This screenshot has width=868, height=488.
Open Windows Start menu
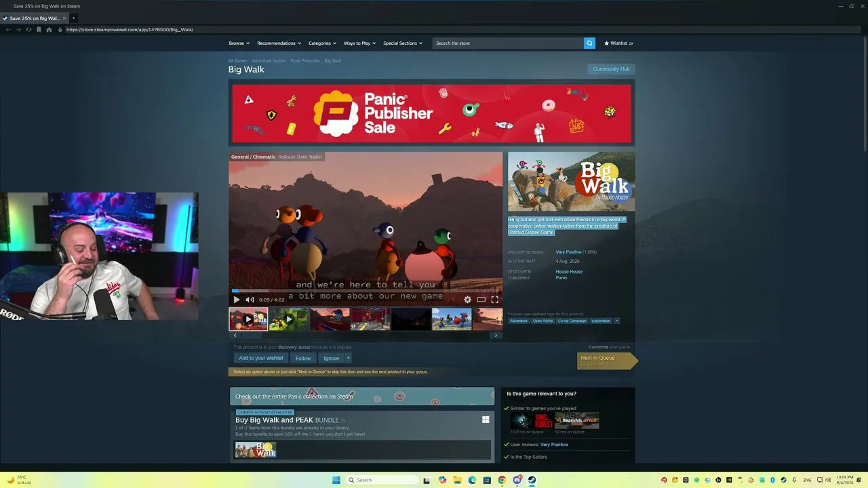[x=336, y=480]
